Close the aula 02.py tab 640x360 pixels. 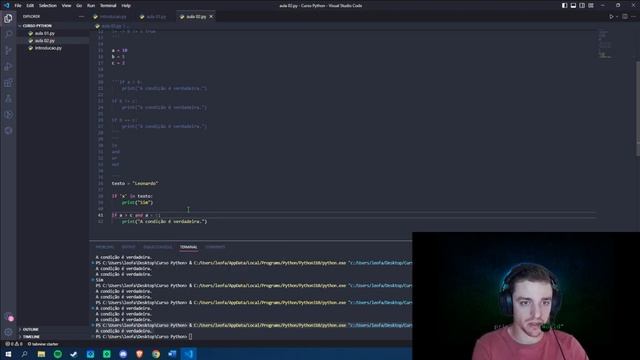(x=211, y=17)
